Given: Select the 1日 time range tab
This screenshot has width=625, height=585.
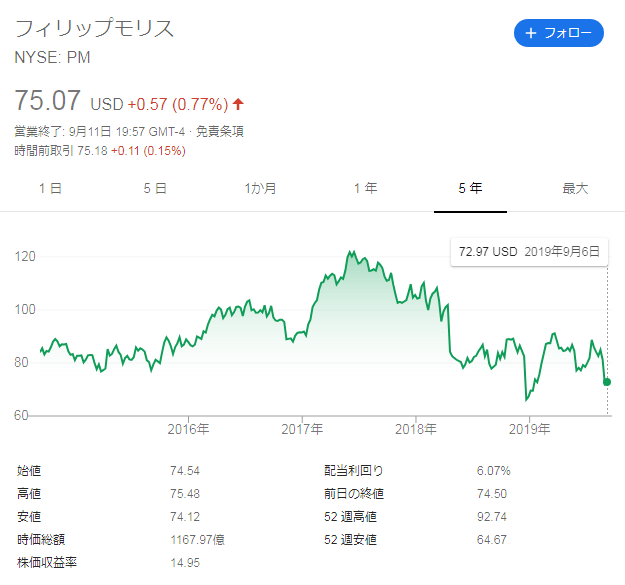Looking at the screenshot, I should coord(51,188).
